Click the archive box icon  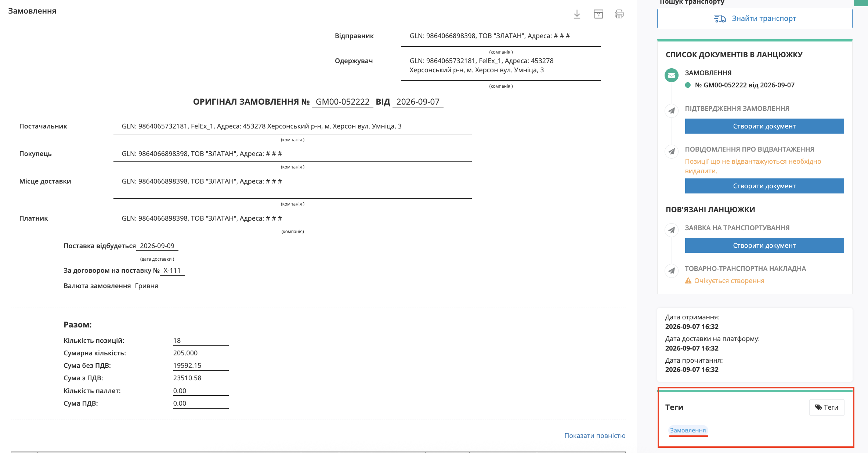tap(598, 14)
